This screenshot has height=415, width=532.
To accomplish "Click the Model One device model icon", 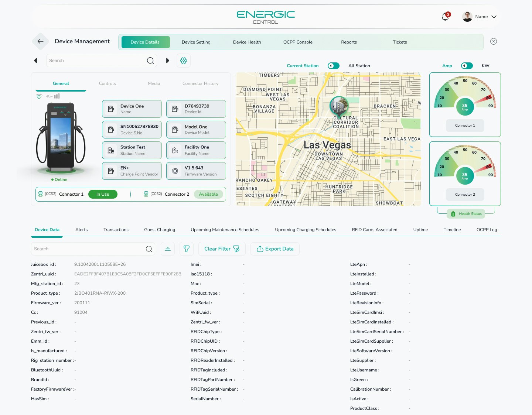I will tap(175, 130).
